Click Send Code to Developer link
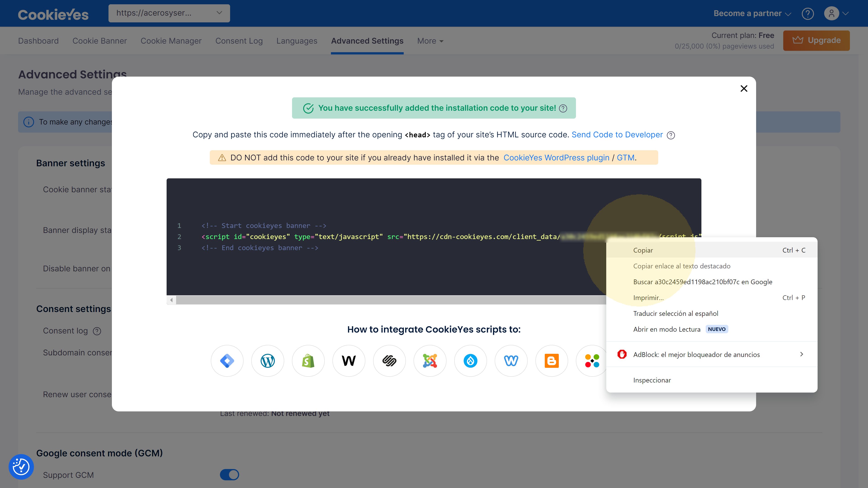This screenshot has height=488, width=868. point(617,135)
